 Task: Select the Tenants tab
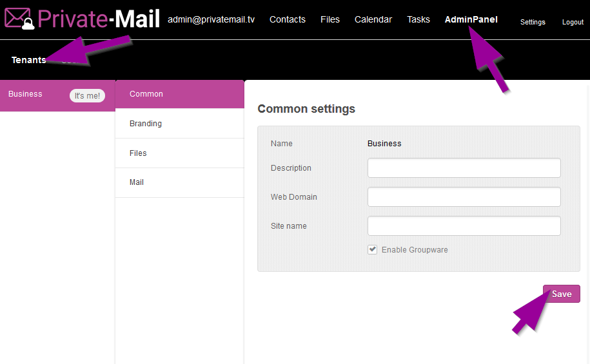(x=28, y=60)
